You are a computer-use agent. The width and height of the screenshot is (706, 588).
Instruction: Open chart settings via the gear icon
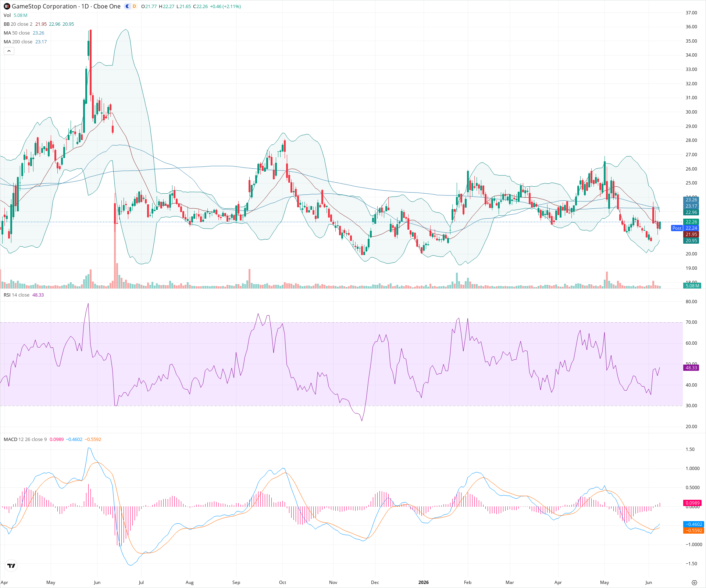coord(694,582)
